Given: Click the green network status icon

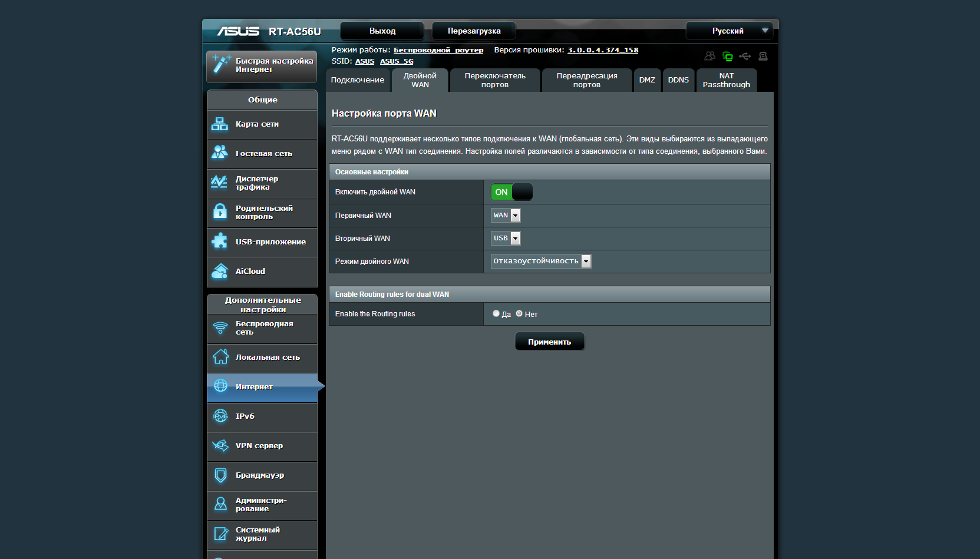Looking at the screenshot, I should 728,56.
